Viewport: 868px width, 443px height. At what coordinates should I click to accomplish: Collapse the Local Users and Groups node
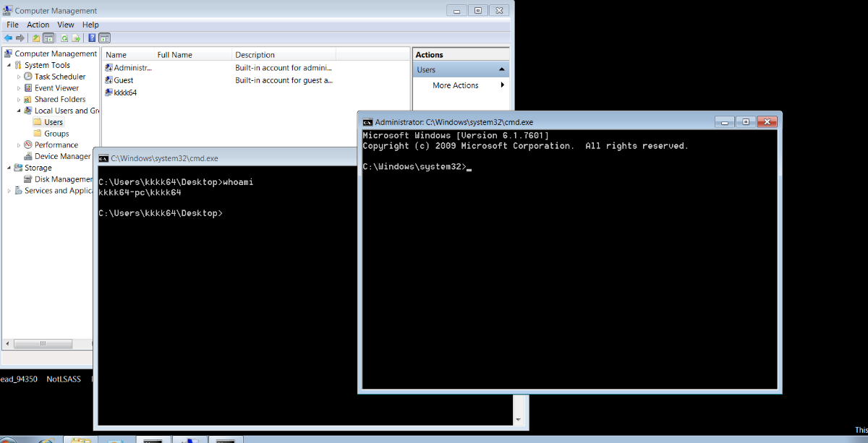[x=20, y=111]
